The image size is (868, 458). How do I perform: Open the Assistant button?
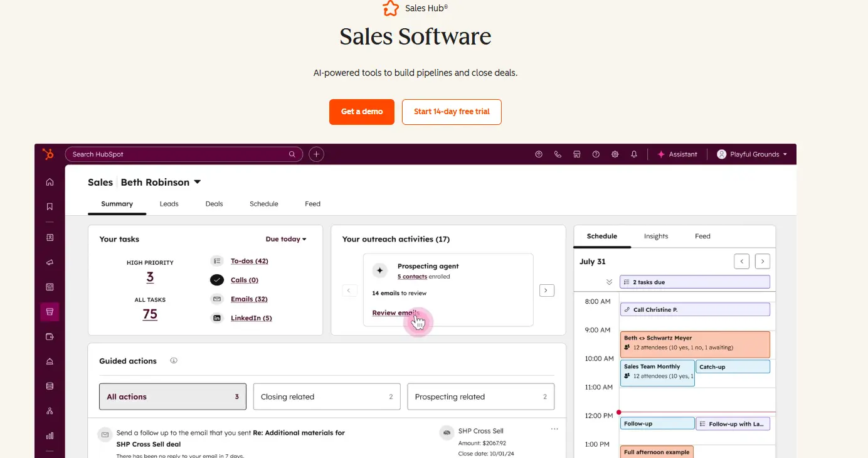coord(677,154)
